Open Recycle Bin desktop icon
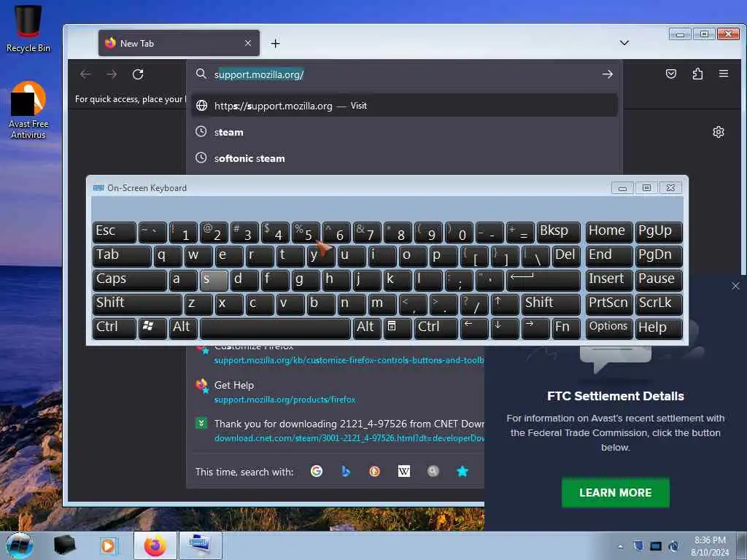Screen dimensions: 747x560 click(x=28, y=28)
